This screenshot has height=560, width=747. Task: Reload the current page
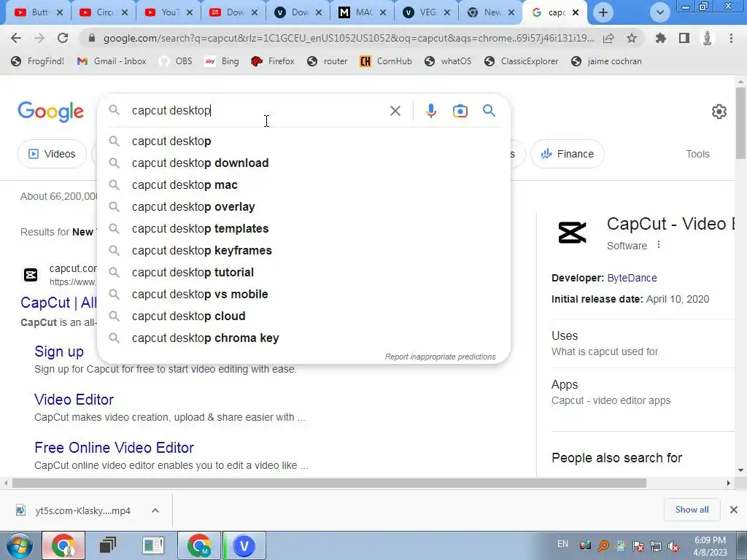coord(63,38)
